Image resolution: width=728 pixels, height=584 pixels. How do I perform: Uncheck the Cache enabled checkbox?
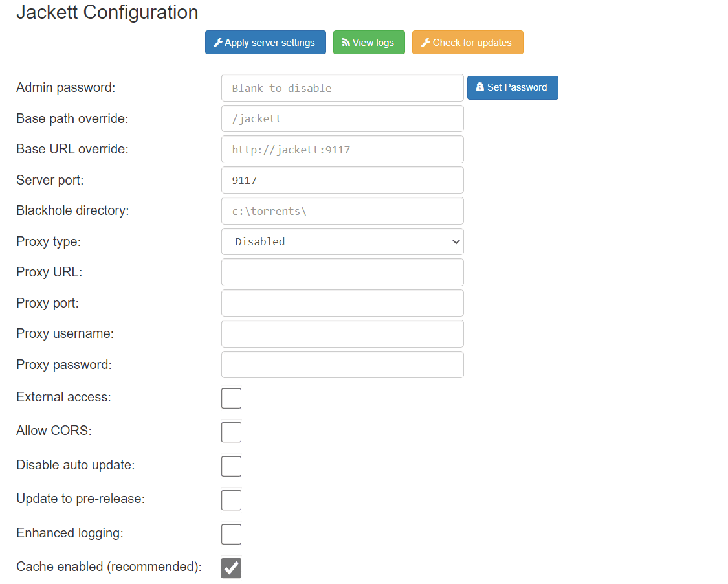pos(231,568)
